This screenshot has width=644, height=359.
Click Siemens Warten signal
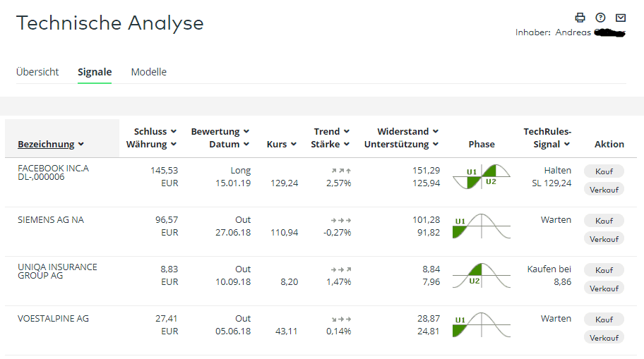pyautogui.click(x=556, y=220)
